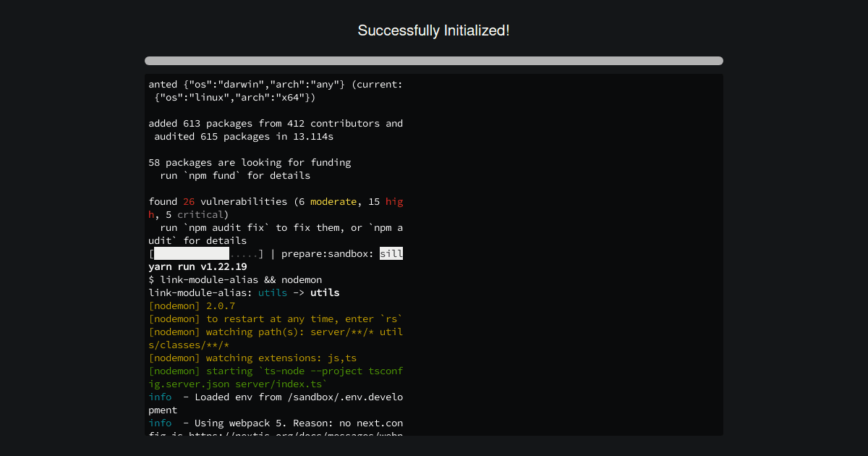868x456 pixels.
Task: Select the "yarn run v1.22.19" line
Action: coord(197,266)
